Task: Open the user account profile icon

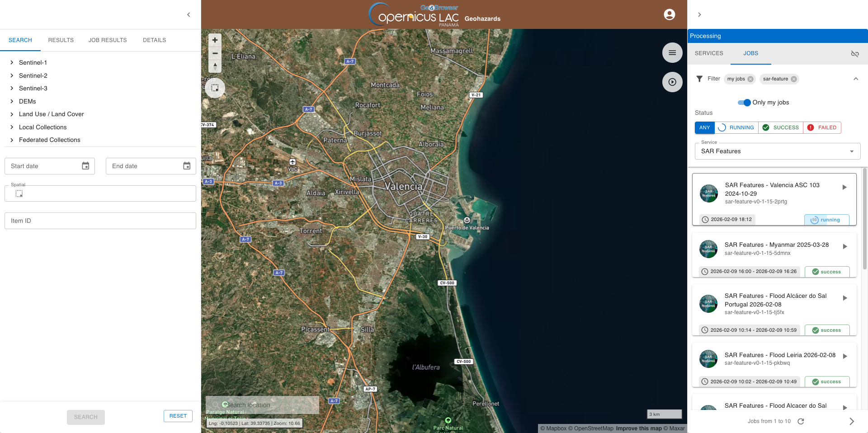Action: point(670,14)
